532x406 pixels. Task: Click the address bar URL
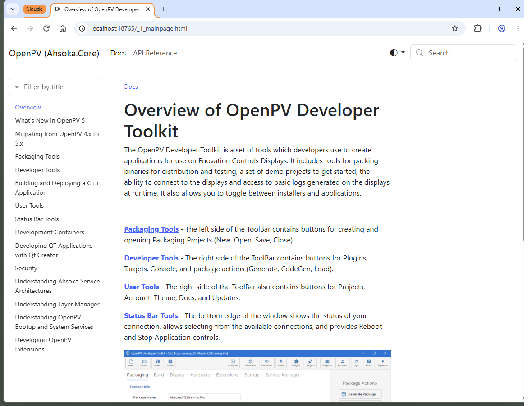pyautogui.click(x=139, y=28)
